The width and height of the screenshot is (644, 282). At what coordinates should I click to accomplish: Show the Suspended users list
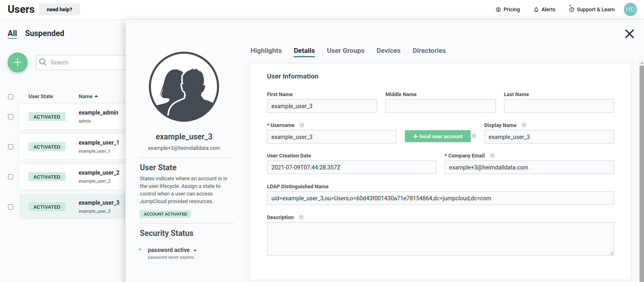[45, 34]
